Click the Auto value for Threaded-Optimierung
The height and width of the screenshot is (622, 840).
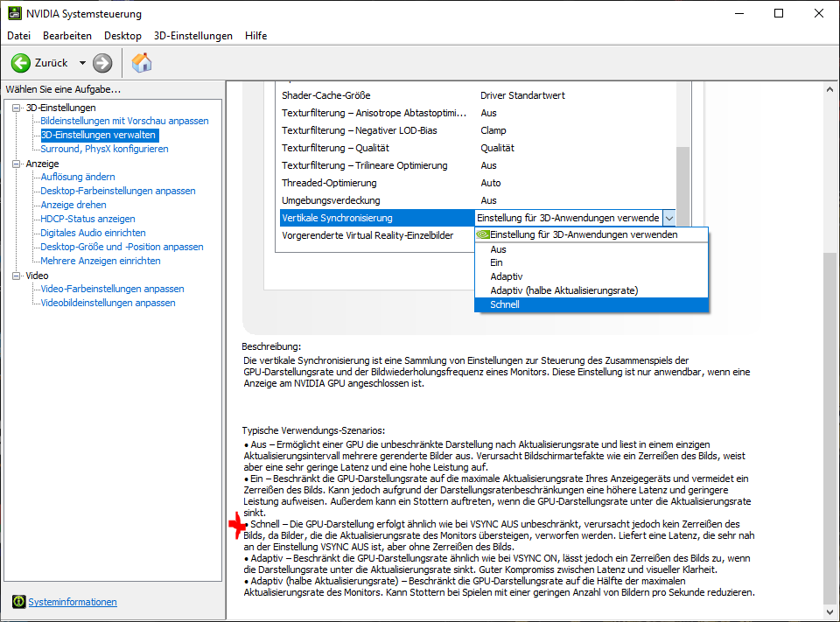[x=491, y=183]
